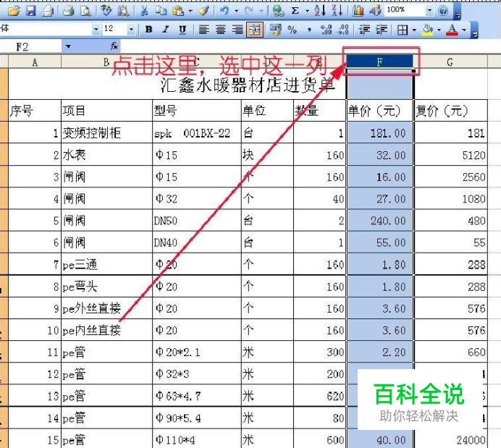
Task: Open the font name dropdown
Action: click(96, 30)
